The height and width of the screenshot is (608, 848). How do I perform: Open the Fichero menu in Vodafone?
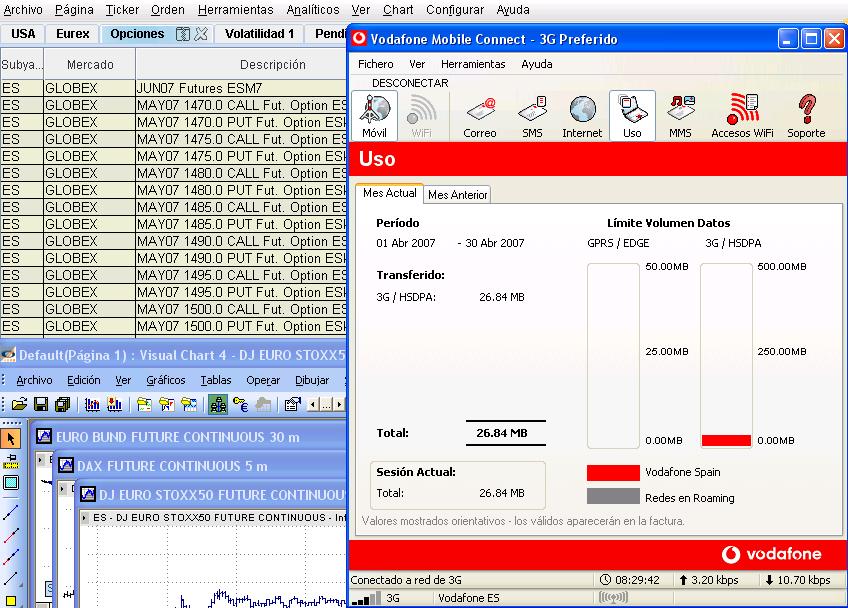(376, 64)
